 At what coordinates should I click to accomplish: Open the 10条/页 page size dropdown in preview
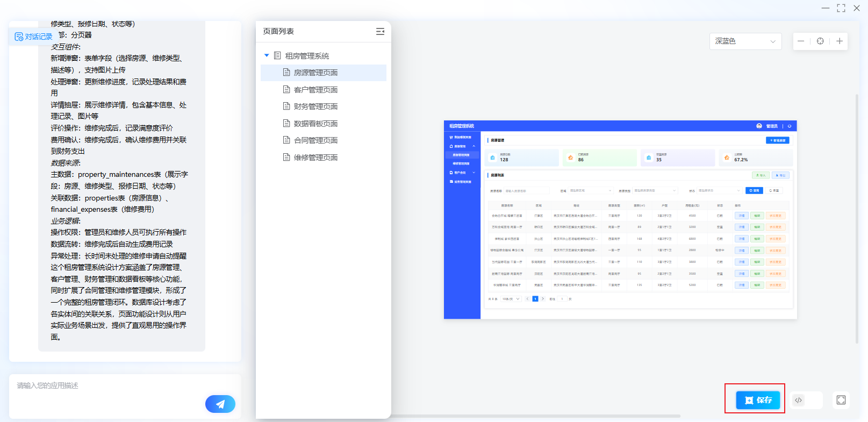(511, 299)
